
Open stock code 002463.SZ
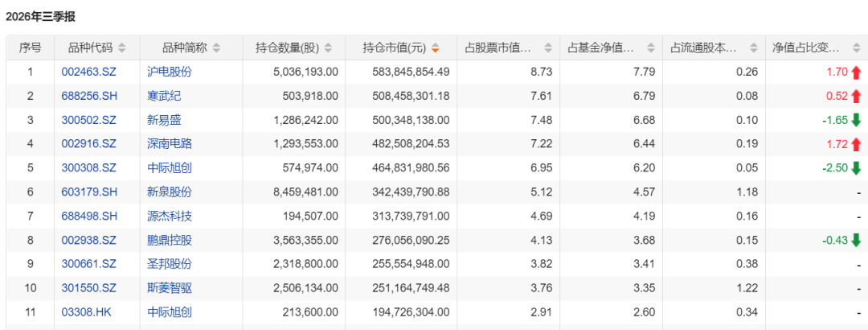tap(88, 72)
